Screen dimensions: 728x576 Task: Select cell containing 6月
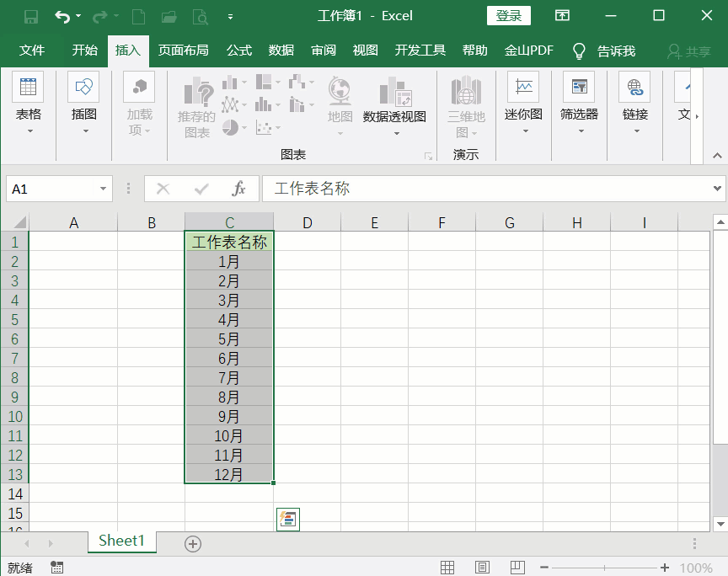point(229,358)
